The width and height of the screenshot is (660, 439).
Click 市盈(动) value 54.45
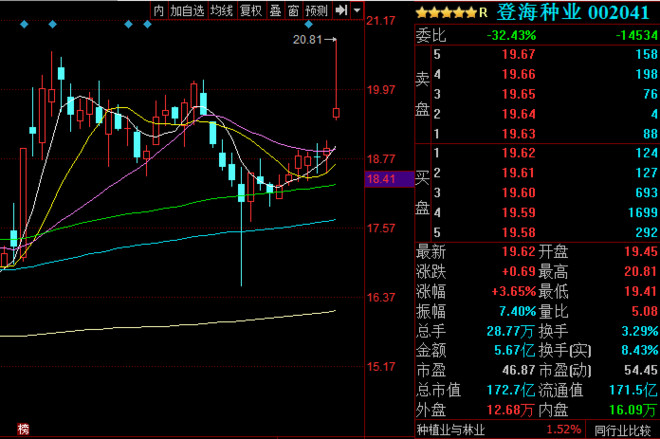[x=641, y=370]
